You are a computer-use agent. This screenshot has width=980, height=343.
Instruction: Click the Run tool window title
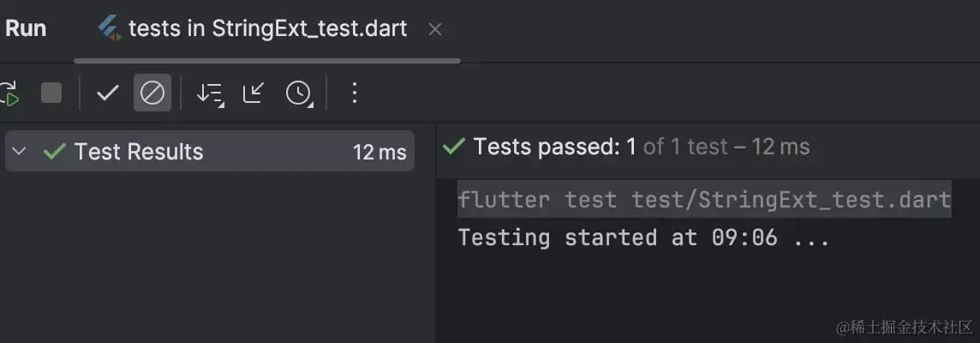[x=26, y=29]
